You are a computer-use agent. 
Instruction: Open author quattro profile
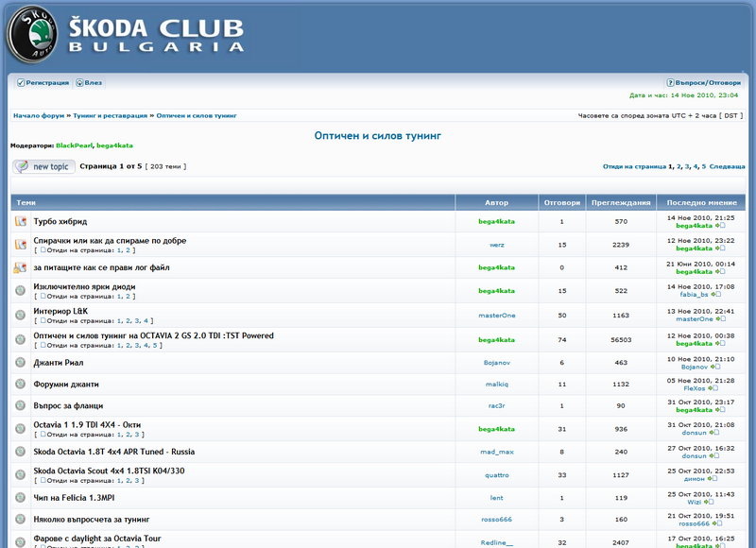pos(497,475)
